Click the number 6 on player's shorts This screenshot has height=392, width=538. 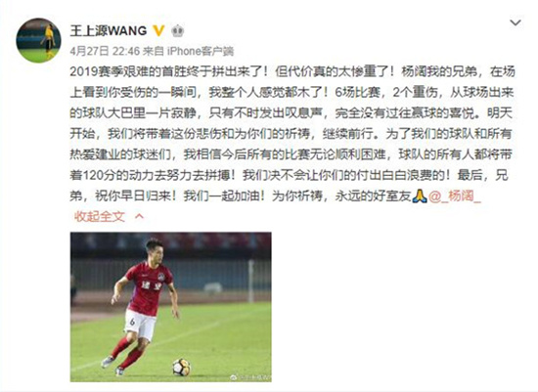(x=132, y=322)
